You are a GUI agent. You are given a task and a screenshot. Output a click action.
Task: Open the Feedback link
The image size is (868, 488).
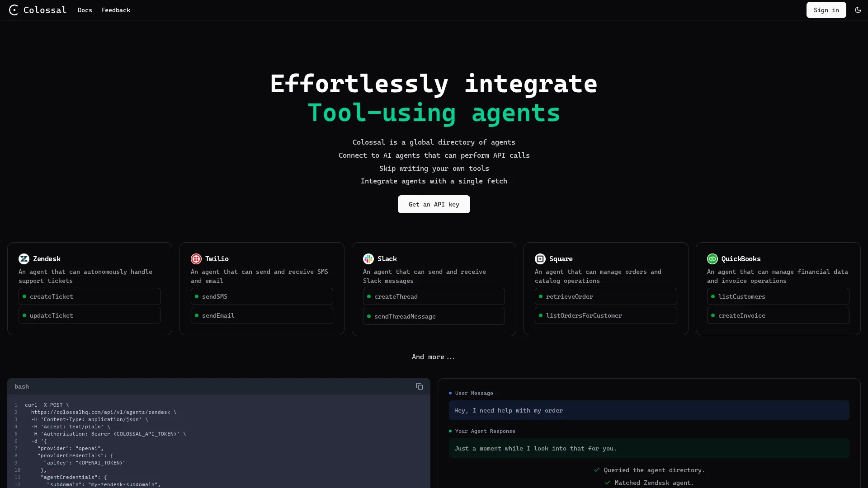click(x=116, y=10)
